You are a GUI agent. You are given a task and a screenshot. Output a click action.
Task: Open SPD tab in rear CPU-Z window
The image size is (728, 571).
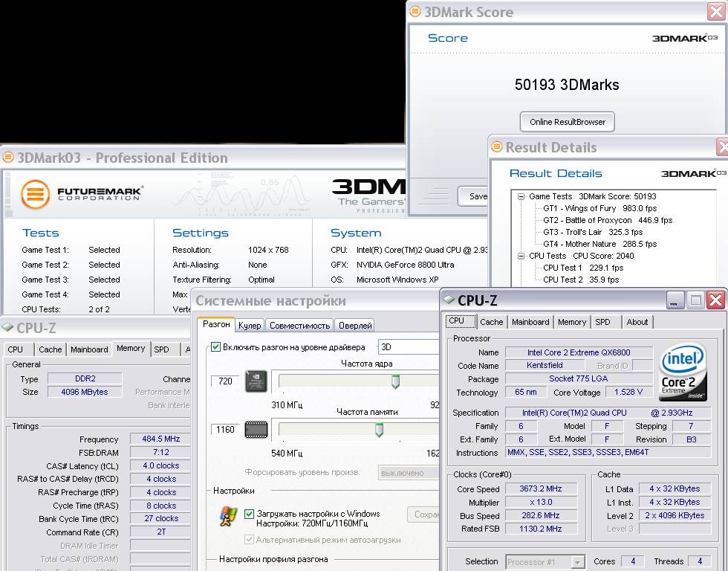click(165, 349)
